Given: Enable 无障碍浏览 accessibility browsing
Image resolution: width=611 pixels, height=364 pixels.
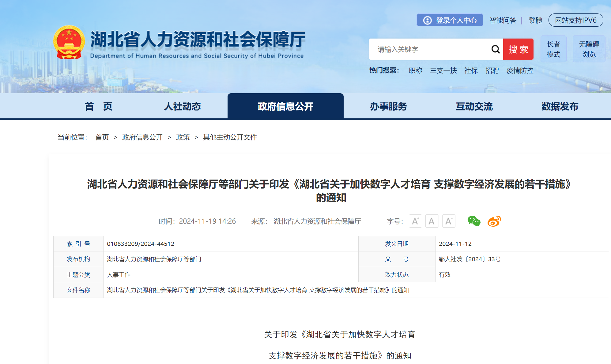Looking at the screenshot, I should [x=589, y=49].
